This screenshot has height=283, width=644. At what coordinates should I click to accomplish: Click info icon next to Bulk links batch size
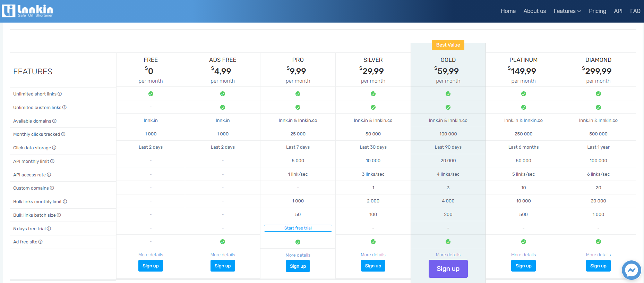59,215
